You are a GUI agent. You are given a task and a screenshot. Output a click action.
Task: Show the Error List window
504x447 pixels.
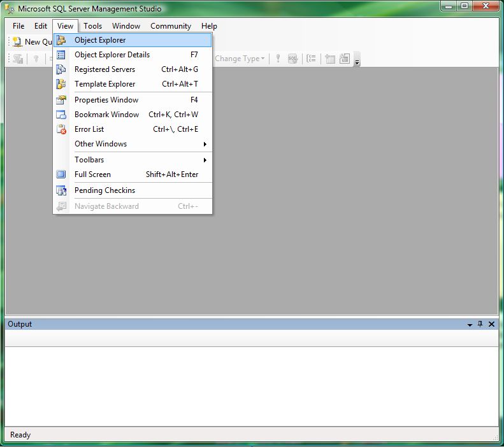(x=89, y=129)
